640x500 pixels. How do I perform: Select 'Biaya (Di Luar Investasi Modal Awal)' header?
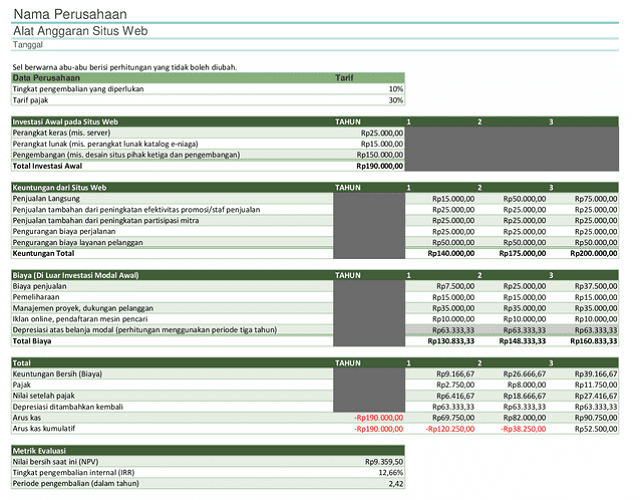point(76,275)
